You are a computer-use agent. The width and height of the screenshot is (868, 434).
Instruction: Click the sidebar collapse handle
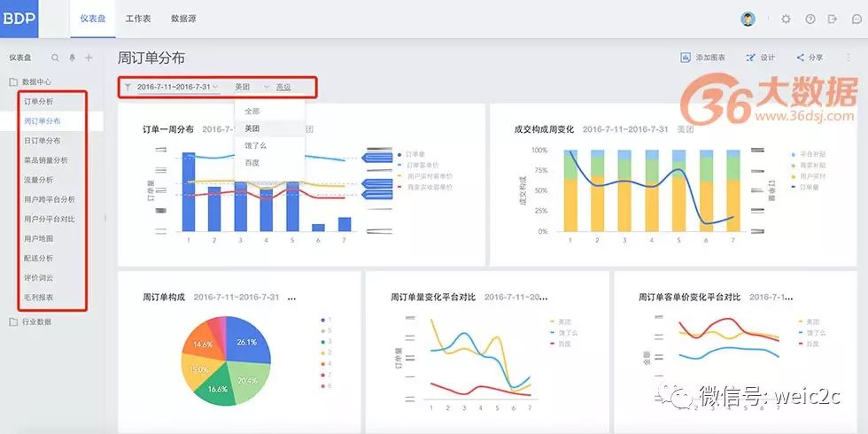click(x=105, y=219)
